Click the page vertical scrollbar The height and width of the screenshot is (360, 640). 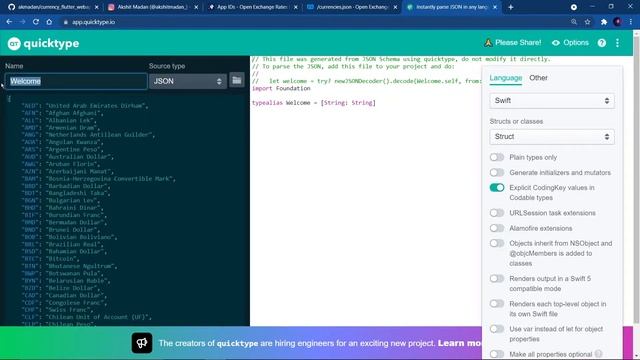point(636,180)
